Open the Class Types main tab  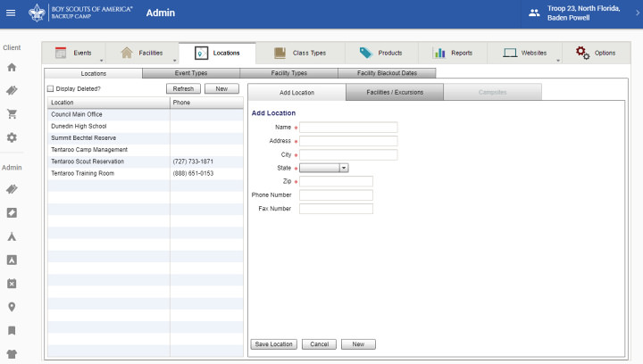click(x=300, y=53)
